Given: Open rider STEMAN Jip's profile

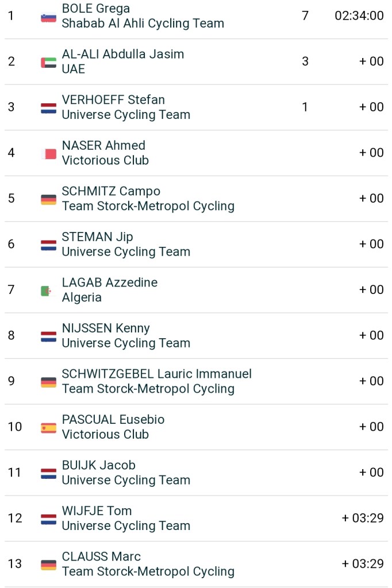Looking at the screenshot, I should (97, 237).
